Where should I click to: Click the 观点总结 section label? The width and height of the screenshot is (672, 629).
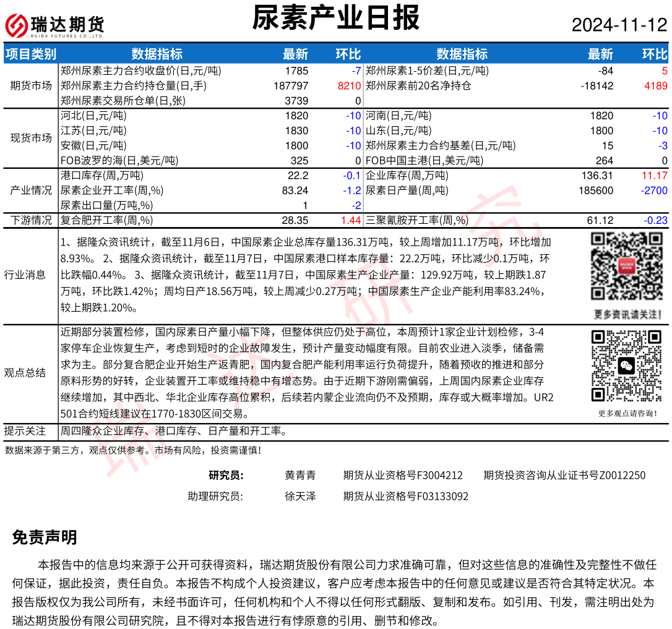click(25, 372)
